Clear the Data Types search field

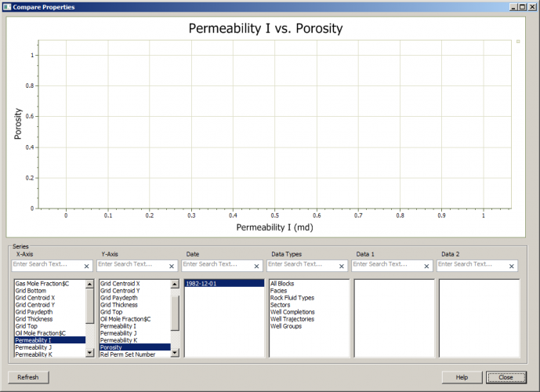[x=342, y=267]
